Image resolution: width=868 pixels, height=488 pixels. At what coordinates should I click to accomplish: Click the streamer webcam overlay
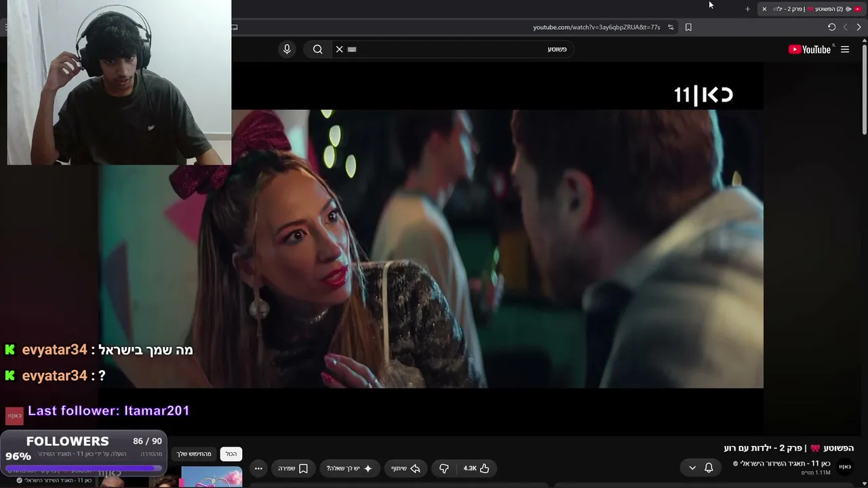click(119, 82)
